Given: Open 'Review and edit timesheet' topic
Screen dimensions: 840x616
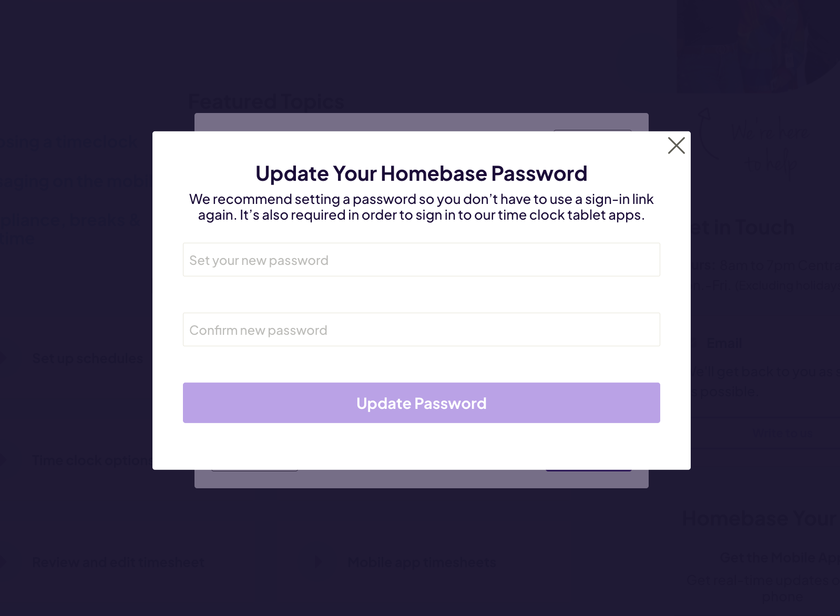Looking at the screenshot, I should 118,562.
